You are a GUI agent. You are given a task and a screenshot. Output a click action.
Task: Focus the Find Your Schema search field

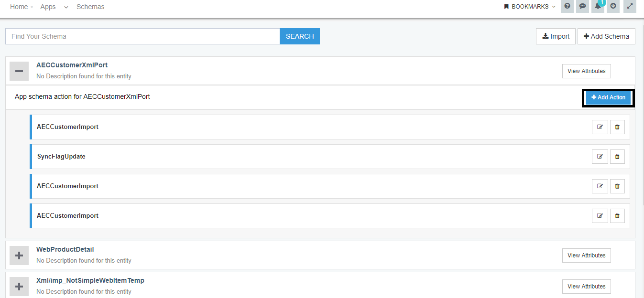tap(142, 36)
